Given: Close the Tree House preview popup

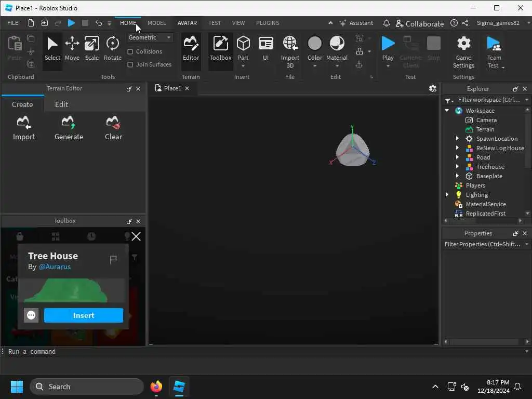Looking at the screenshot, I should pyautogui.click(x=136, y=236).
